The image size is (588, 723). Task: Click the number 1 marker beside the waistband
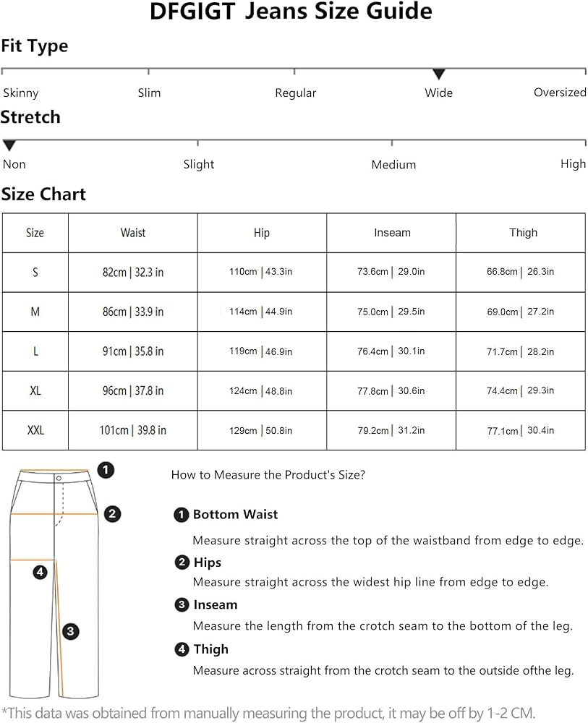coord(106,471)
